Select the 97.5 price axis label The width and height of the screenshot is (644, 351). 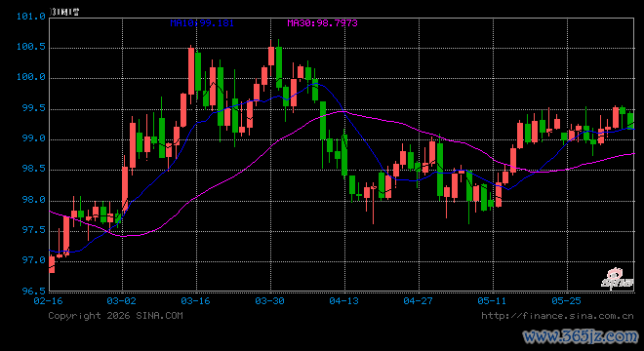click(34, 230)
